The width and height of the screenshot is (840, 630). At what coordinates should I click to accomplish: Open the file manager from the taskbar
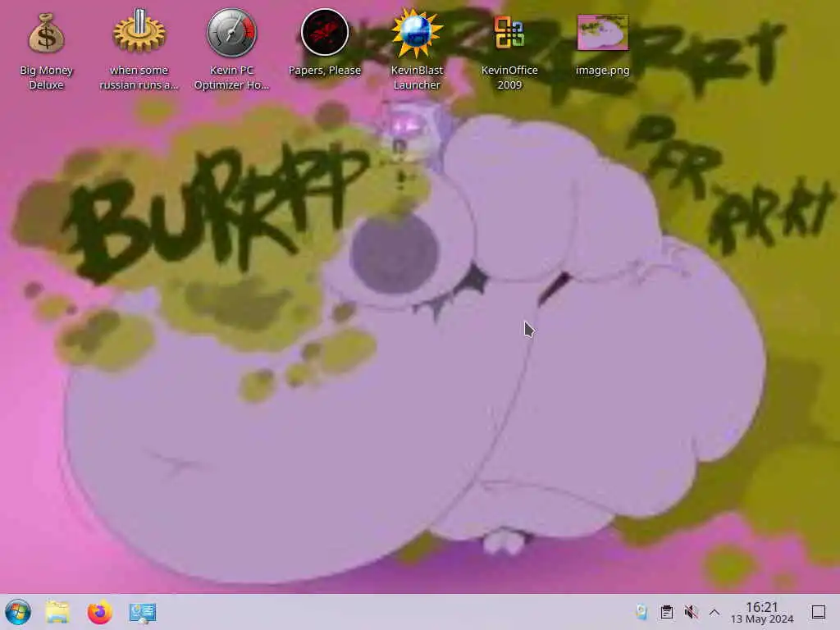[x=57, y=612]
